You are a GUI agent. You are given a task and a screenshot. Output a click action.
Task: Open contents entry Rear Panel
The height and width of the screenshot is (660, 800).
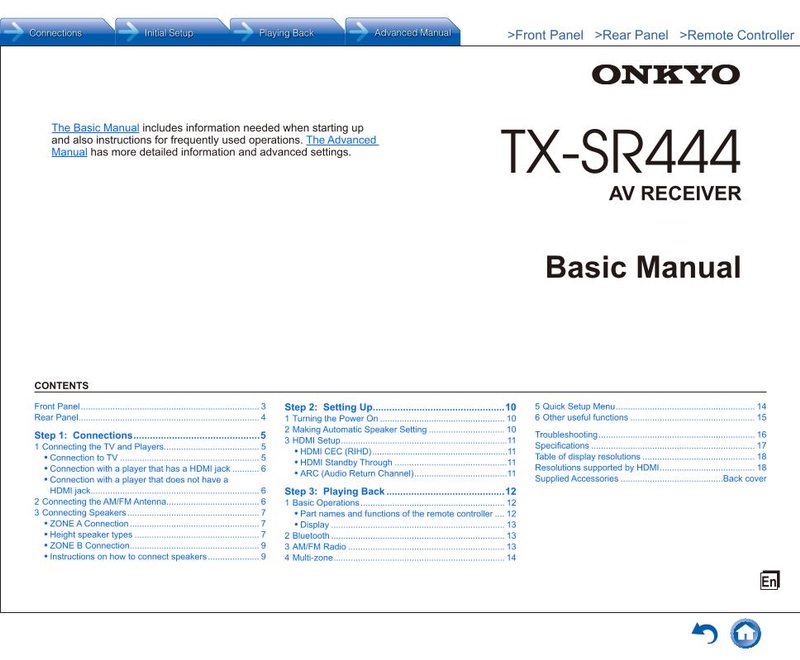(x=150, y=417)
